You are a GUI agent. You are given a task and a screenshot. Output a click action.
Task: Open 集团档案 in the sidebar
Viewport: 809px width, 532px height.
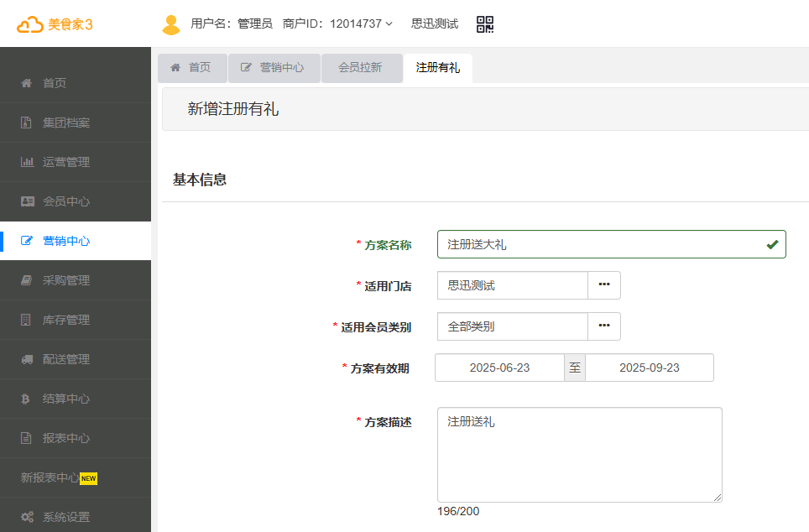click(x=76, y=123)
